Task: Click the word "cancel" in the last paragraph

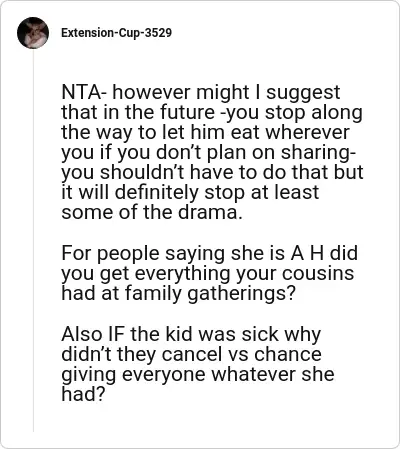Action: point(192,354)
